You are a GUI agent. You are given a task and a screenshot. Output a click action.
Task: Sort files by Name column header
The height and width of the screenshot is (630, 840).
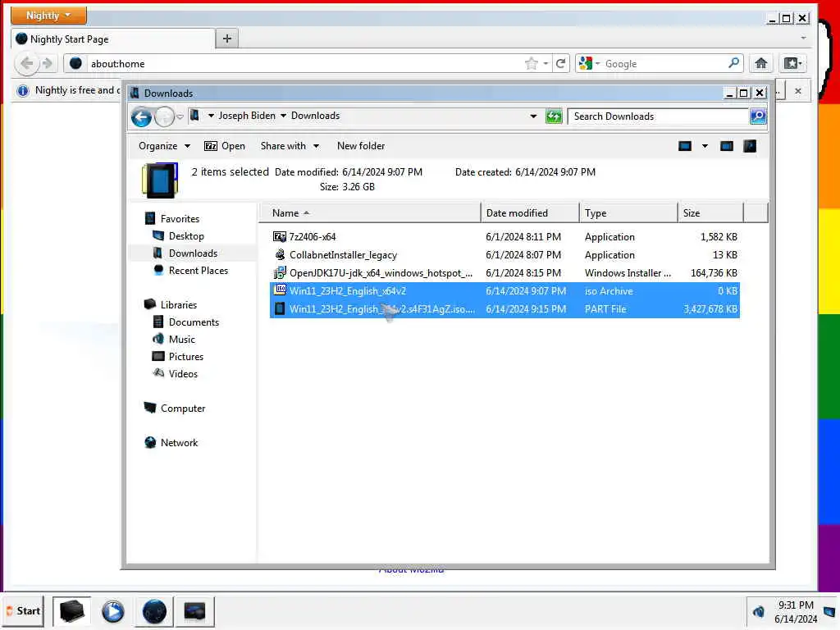pos(370,213)
